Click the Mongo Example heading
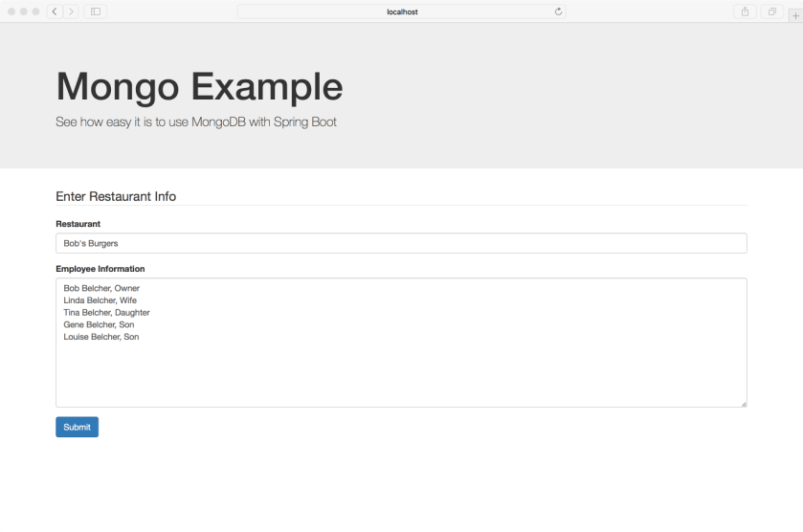Screen dimensions: 803x532 (199, 87)
